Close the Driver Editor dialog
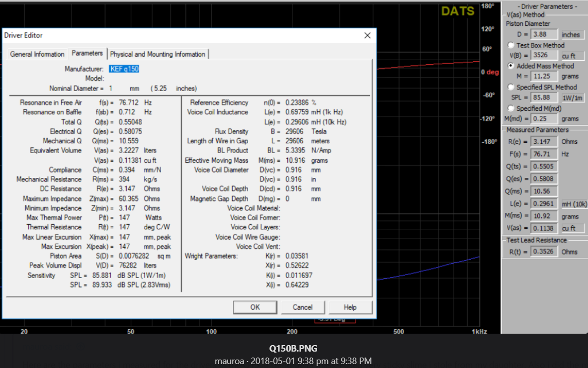This screenshot has width=588, height=368. pos(367,35)
